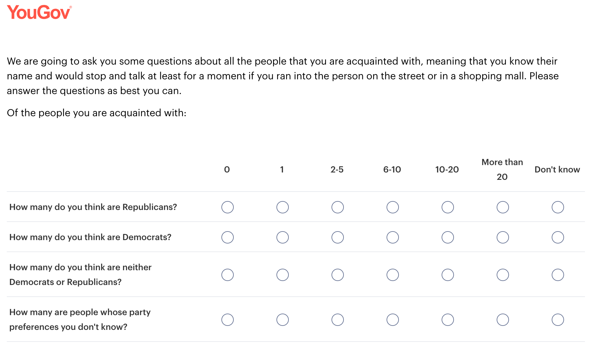This screenshot has height=364, width=612.
Task: Select Don't know for Democrats
Action: tap(558, 237)
